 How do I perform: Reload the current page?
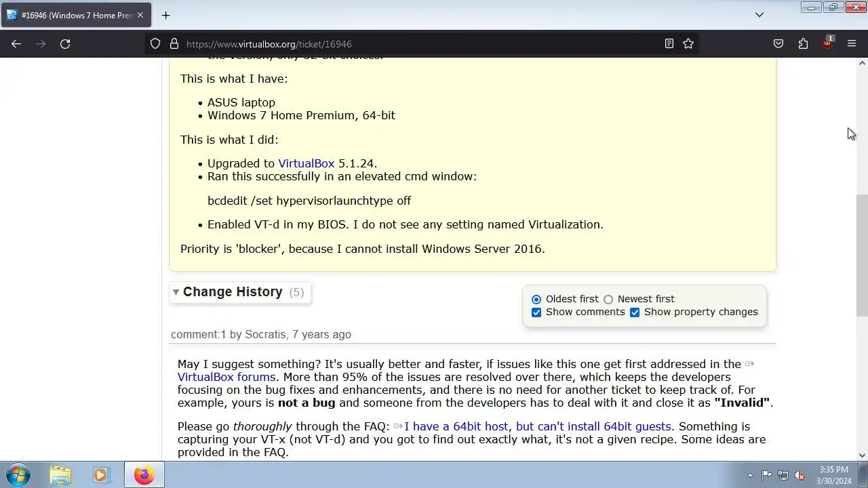65,44
